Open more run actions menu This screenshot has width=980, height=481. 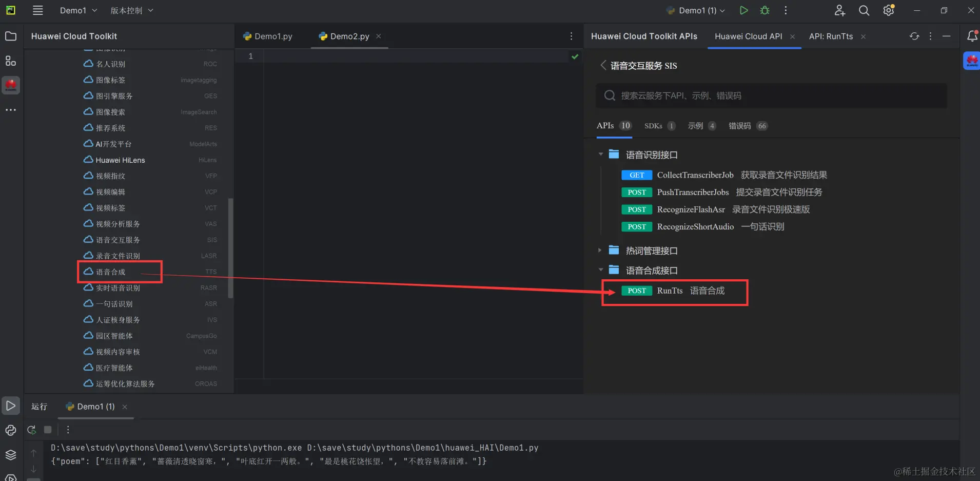pos(786,10)
